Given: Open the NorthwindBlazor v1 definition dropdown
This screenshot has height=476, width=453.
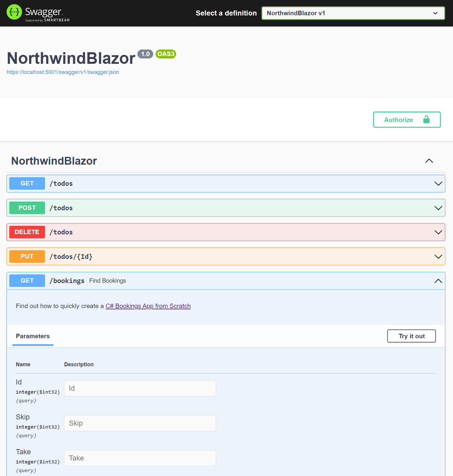Looking at the screenshot, I should (353, 13).
